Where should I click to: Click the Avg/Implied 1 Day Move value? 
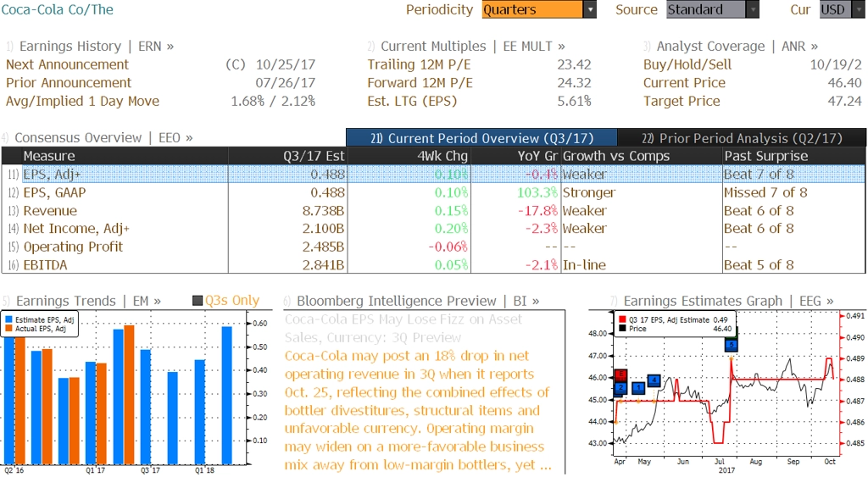[273, 102]
